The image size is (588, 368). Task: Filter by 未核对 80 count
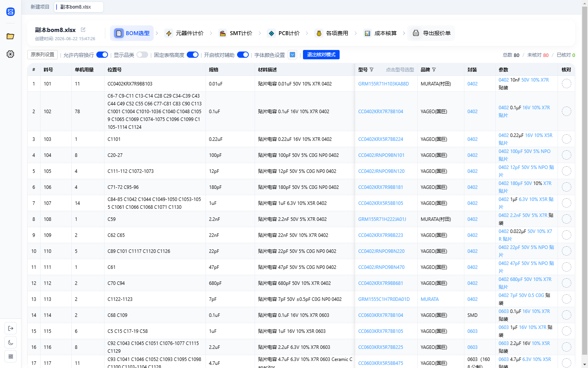point(538,55)
